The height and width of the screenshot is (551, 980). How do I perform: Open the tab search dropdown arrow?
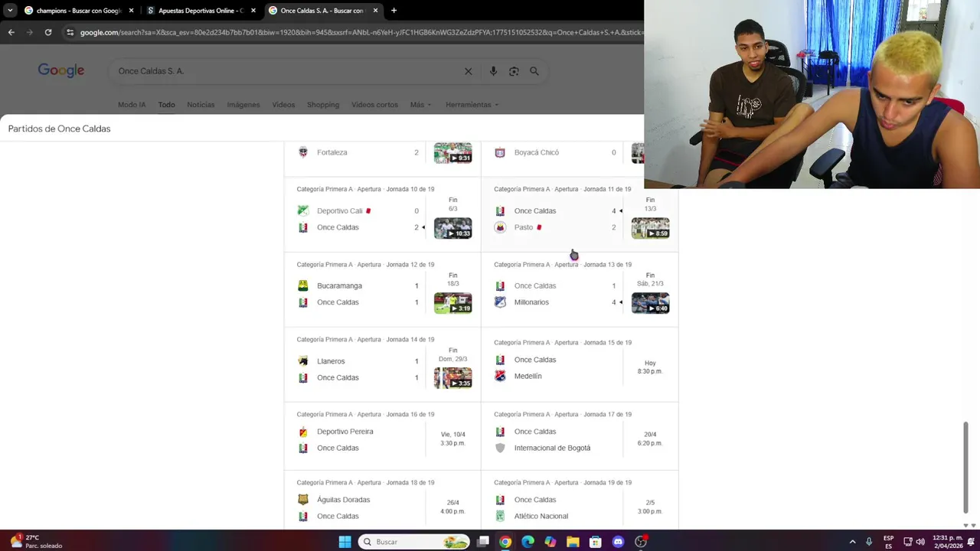coord(10,11)
